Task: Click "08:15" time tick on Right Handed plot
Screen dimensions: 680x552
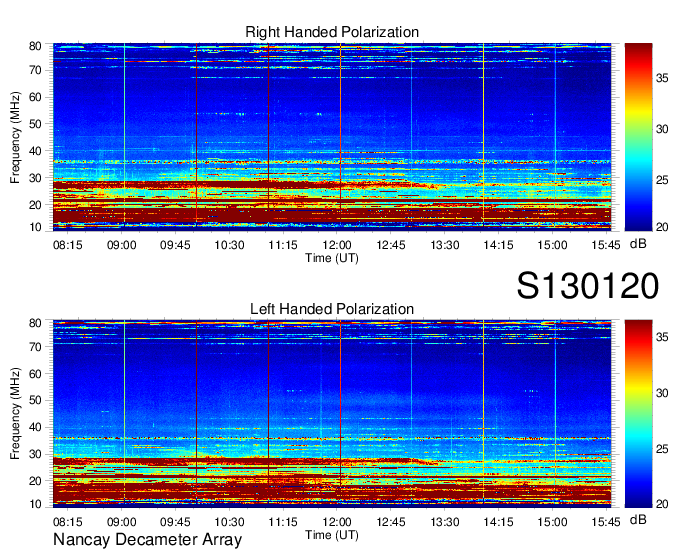Action: pos(68,245)
